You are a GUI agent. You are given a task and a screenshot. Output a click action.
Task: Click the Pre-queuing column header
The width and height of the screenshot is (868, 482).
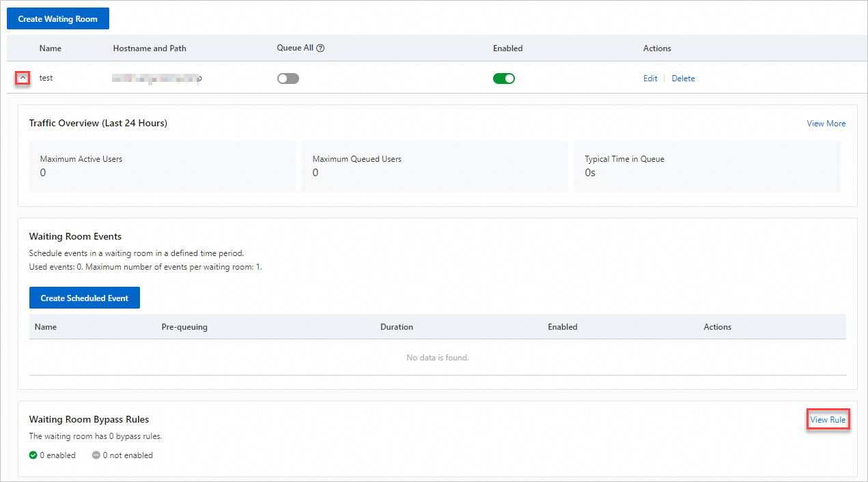tap(184, 327)
